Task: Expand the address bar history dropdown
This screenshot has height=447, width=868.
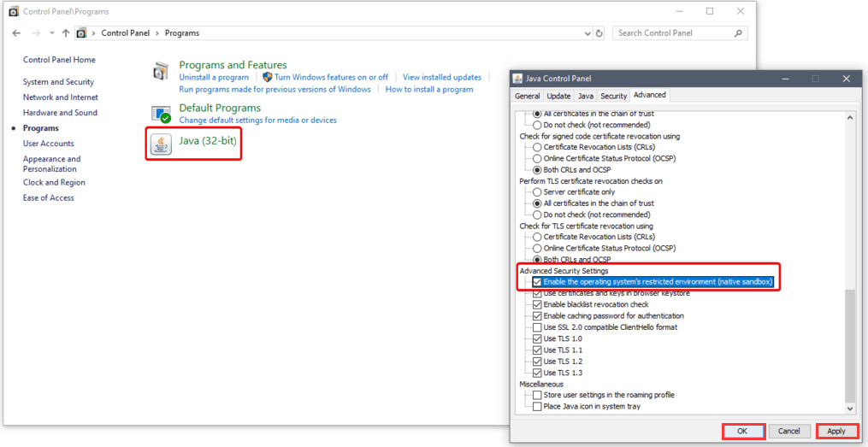Action: tap(588, 33)
